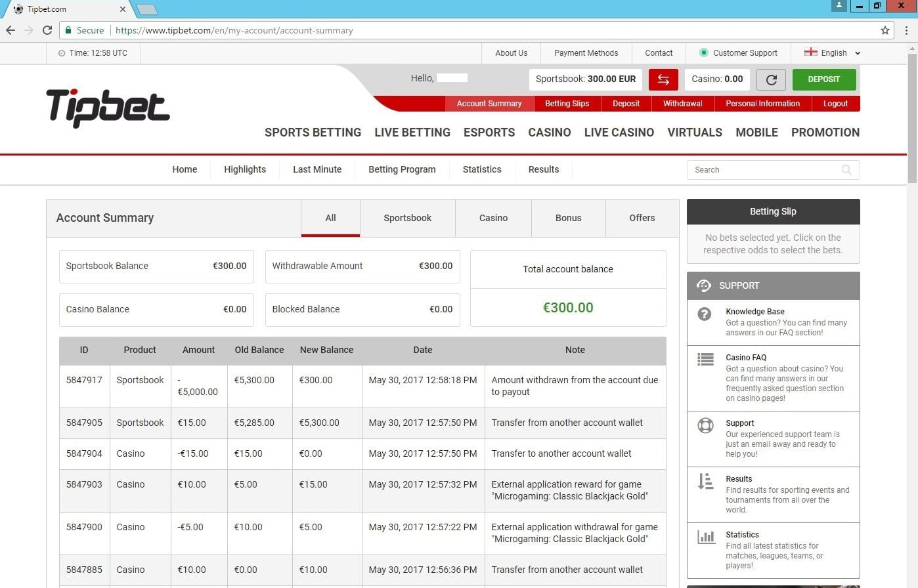
Task: Click the Home sub-navigation link
Action: pyautogui.click(x=185, y=169)
